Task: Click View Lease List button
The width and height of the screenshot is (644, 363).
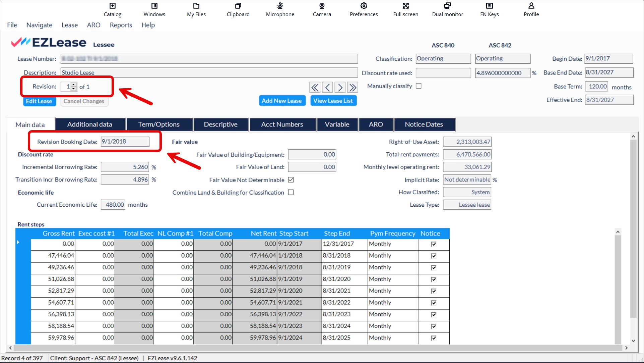Action: (333, 101)
